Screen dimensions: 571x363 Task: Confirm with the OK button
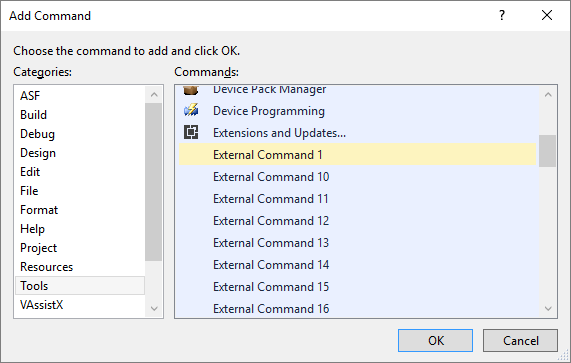point(436,340)
